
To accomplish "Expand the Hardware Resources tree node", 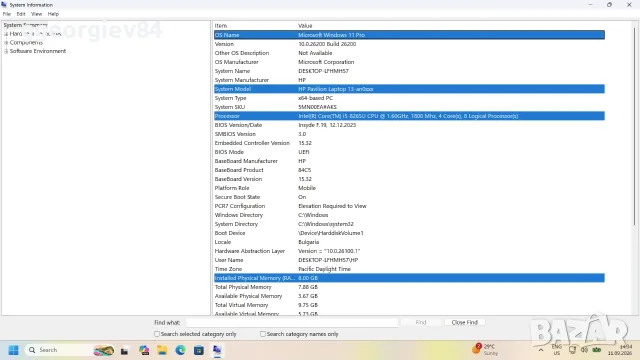I will [6, 34].
